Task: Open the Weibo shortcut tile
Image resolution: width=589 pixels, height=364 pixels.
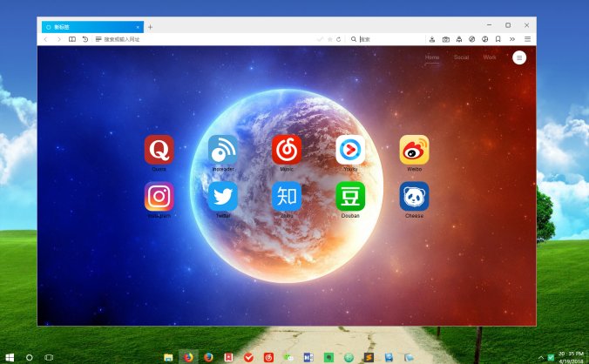Action: (x=415, y=150)
